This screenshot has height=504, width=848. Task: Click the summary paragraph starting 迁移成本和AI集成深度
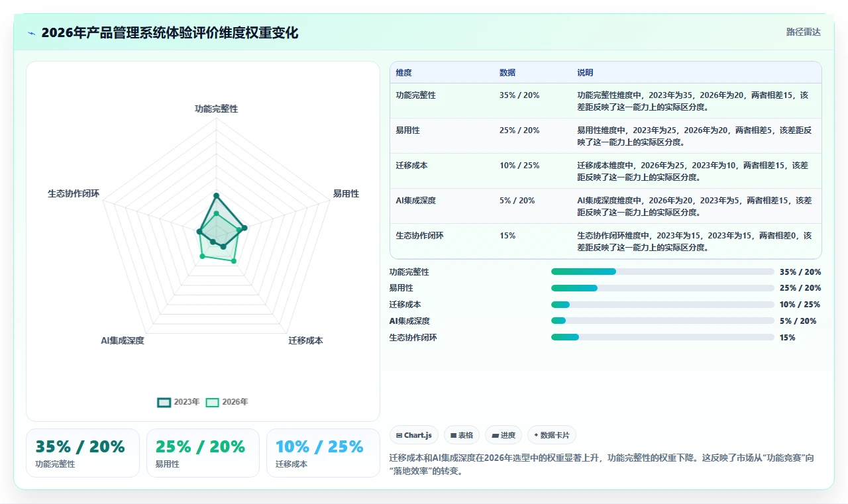[602, 464]
